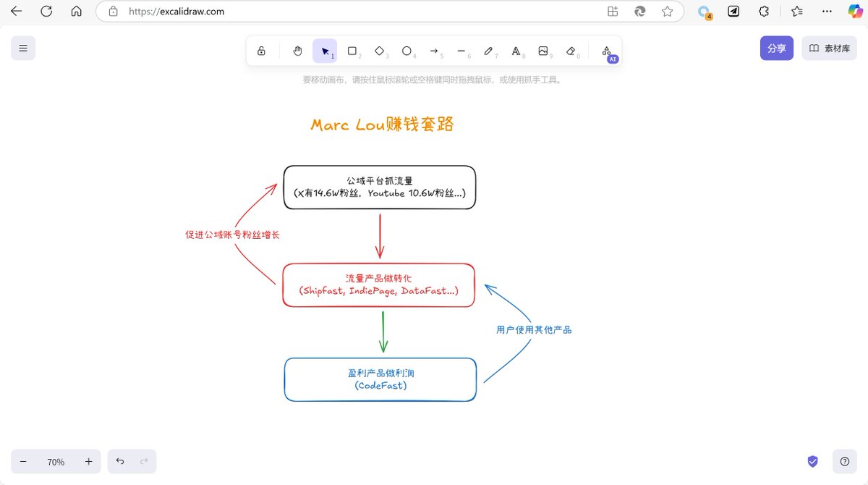Click the undo arrow button
The width and height of the screenshot is (868, 485).
tap(120, 461)
